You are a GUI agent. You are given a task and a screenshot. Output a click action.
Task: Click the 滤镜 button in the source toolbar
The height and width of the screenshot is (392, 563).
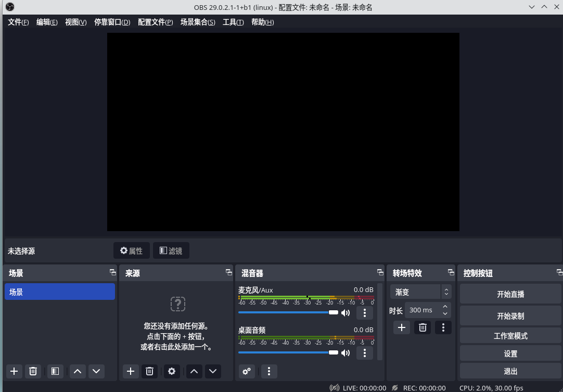pos(171,250)
